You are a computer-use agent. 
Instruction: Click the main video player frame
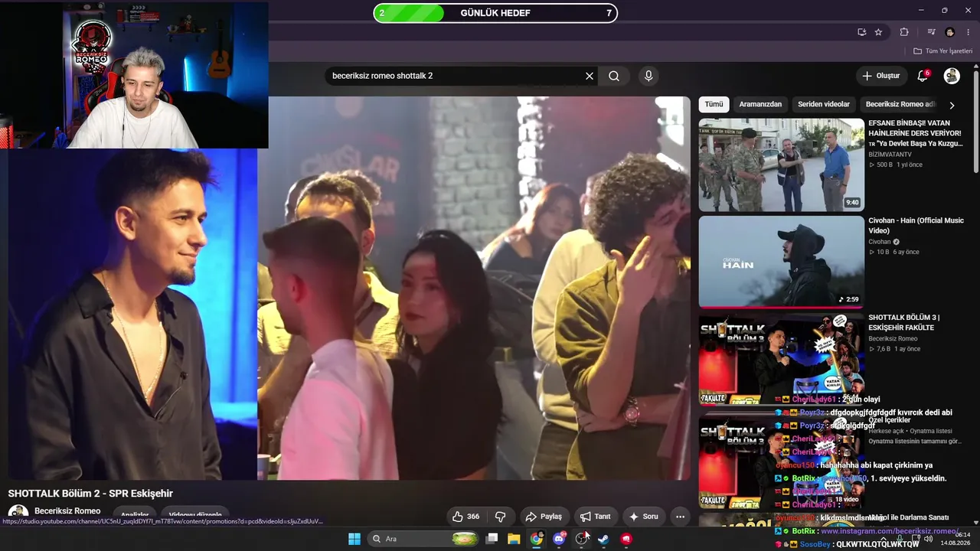tap(349, 289)
